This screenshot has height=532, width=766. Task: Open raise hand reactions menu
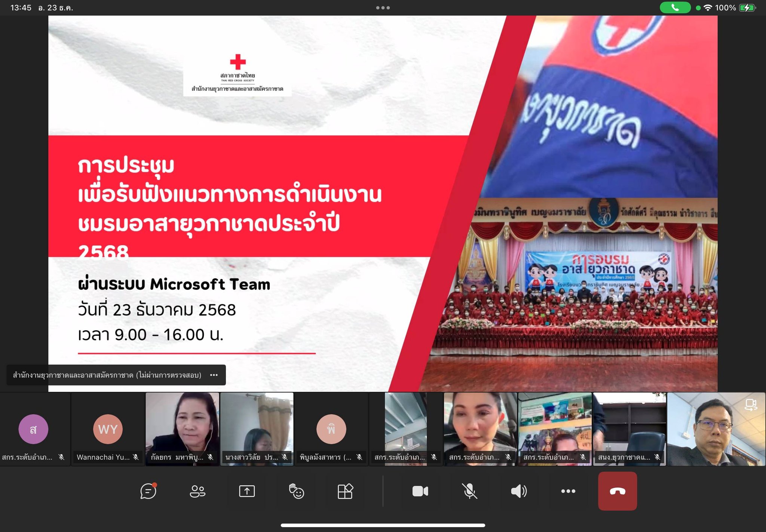point(296,491)
